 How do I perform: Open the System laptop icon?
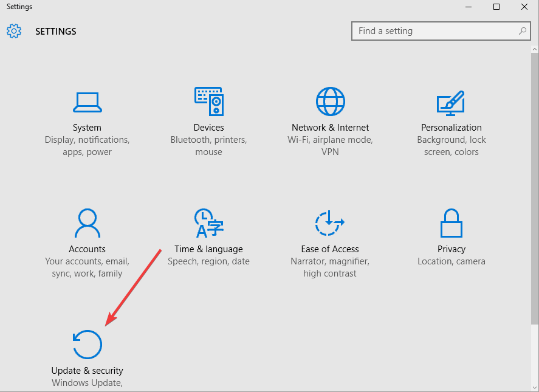point(87,102)
